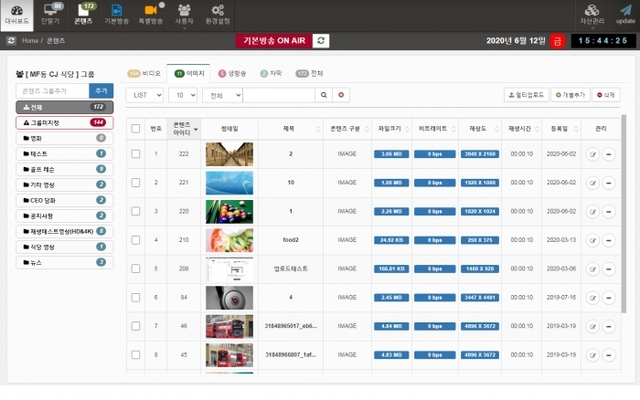Image resolution: width=640 pixels, height=400 pixels.
Task: Edit the row with content ID 45
Action: [x=593, y=355]
